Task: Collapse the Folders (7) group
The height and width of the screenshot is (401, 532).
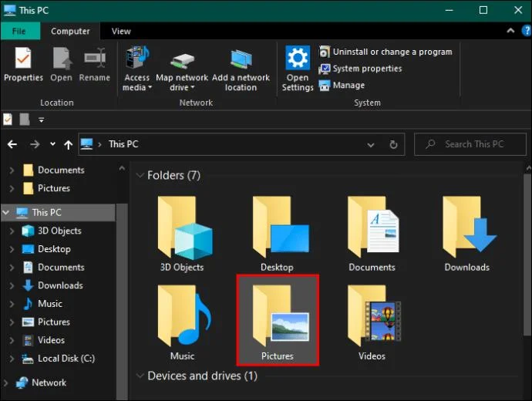Action: tap(140, 175)
